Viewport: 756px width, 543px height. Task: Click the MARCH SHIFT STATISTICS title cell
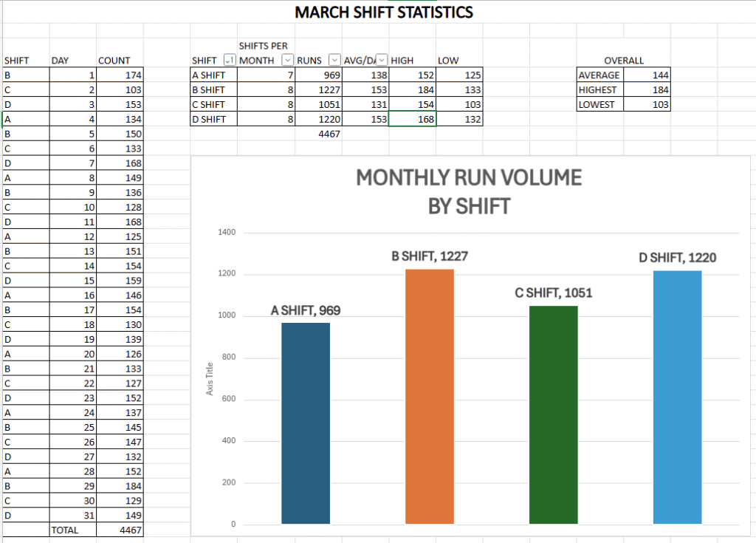click(x=384, y=13)
